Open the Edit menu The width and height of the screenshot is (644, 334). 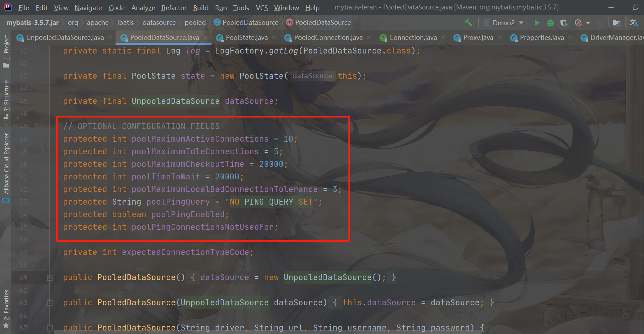pos(41,8)
